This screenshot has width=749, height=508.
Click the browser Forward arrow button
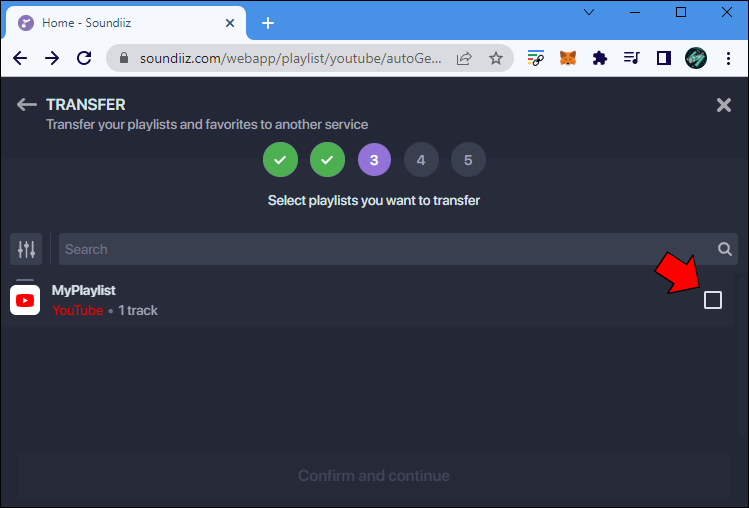(x=52, y=58)
